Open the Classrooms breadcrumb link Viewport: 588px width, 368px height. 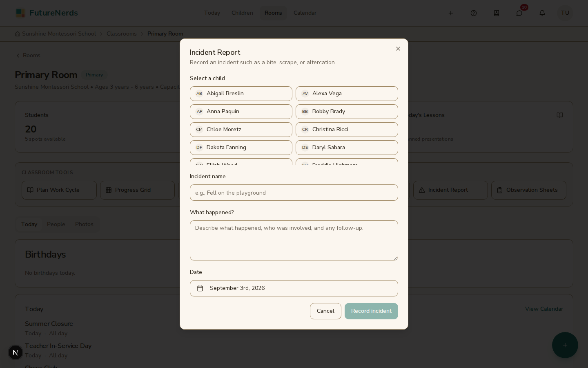click(122, 34)
